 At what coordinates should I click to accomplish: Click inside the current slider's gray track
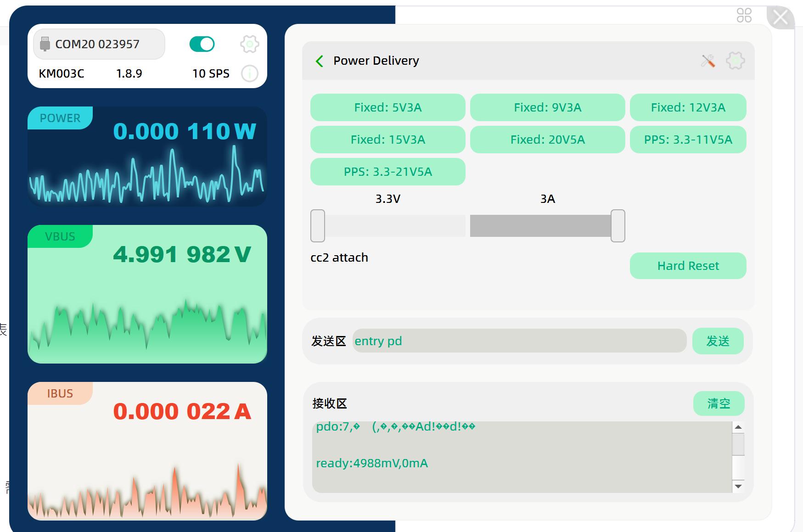[x=540, y=226]
